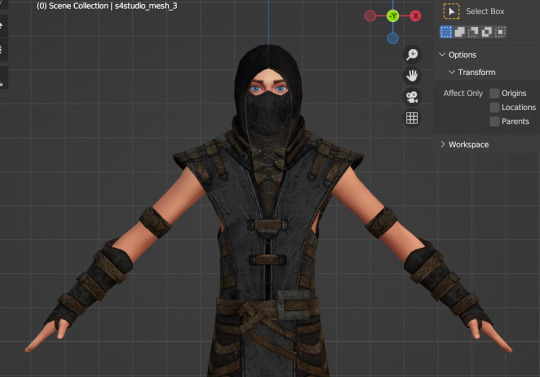This screenshot has height=377, width=540.
Task: Enable Affect Only Origins checkbox
Action: [495, 93]
